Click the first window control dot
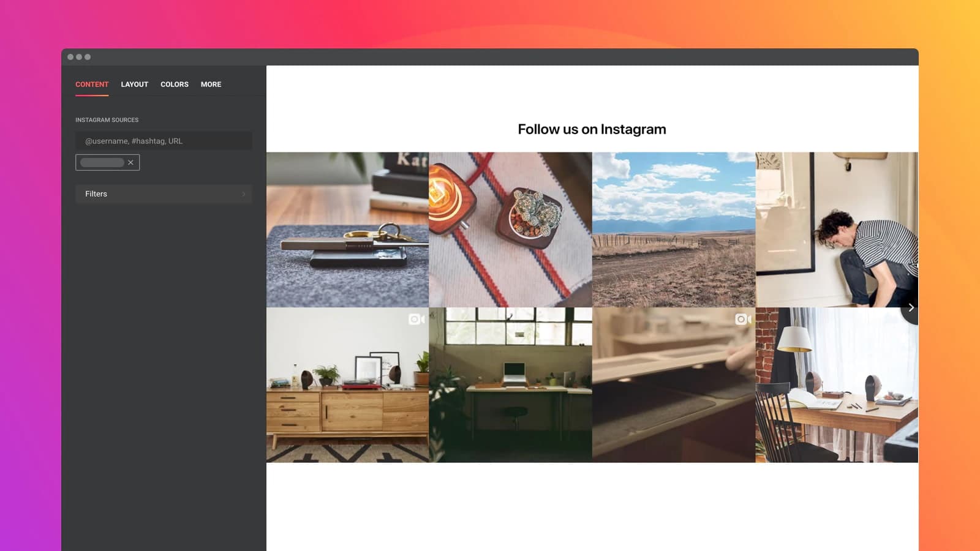The image size is (980, 551). 70,57
